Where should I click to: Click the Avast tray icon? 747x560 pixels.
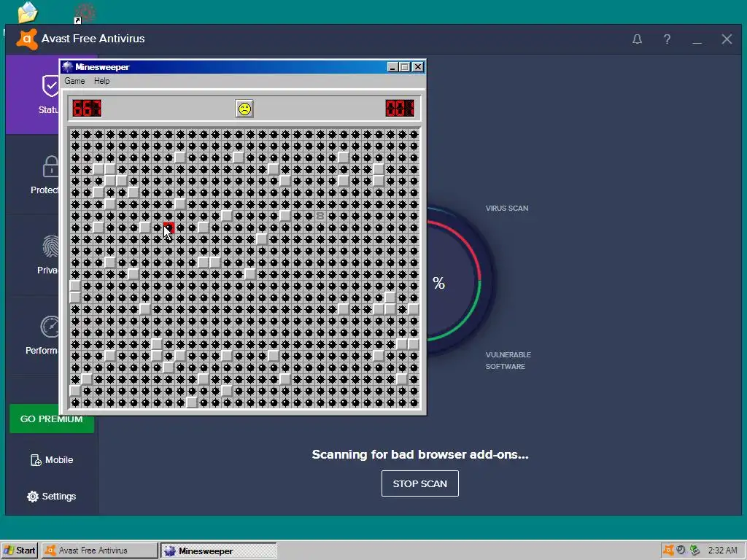(668, 551)
